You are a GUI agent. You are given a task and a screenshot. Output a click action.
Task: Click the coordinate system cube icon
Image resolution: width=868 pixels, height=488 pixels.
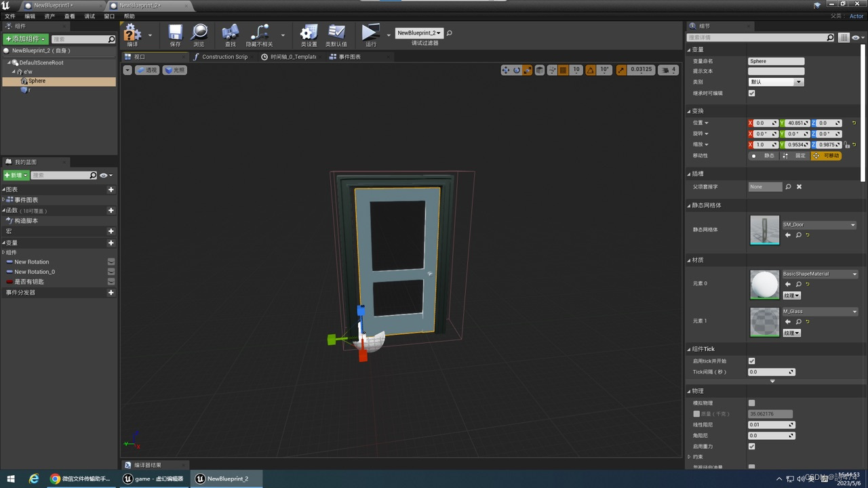pyautogui.click(x=540, y=70)
